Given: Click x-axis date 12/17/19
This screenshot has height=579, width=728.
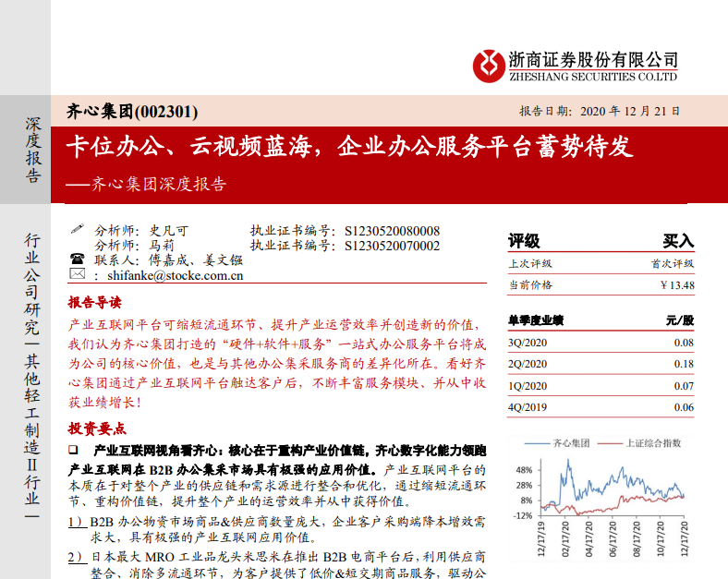Looking at the screenshot, I should click(x=541, y=538).
